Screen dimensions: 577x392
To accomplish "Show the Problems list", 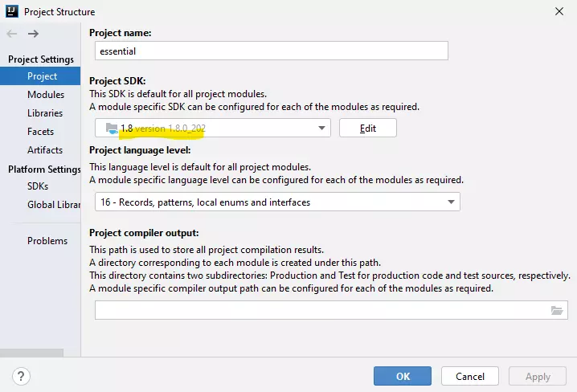I will [x=47, y=241].
